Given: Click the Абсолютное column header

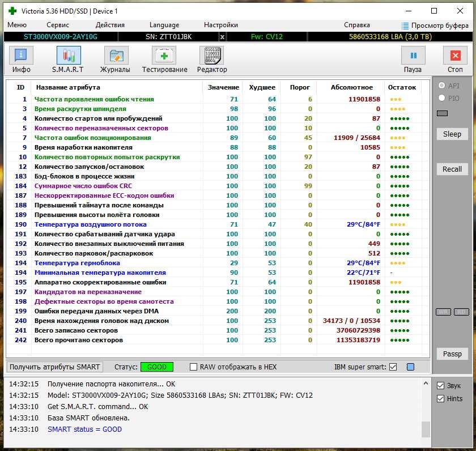Looking at the screenshot, I should (351, 87).
